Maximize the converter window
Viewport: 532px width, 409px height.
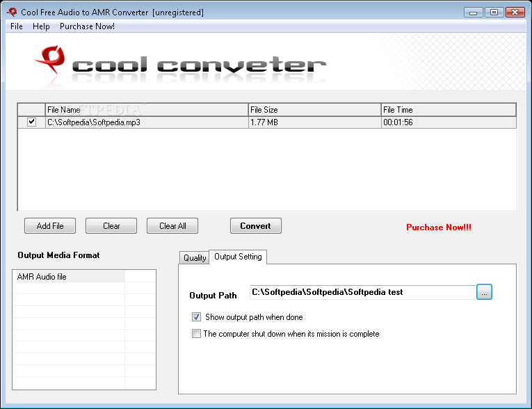[x=494, y=13]
